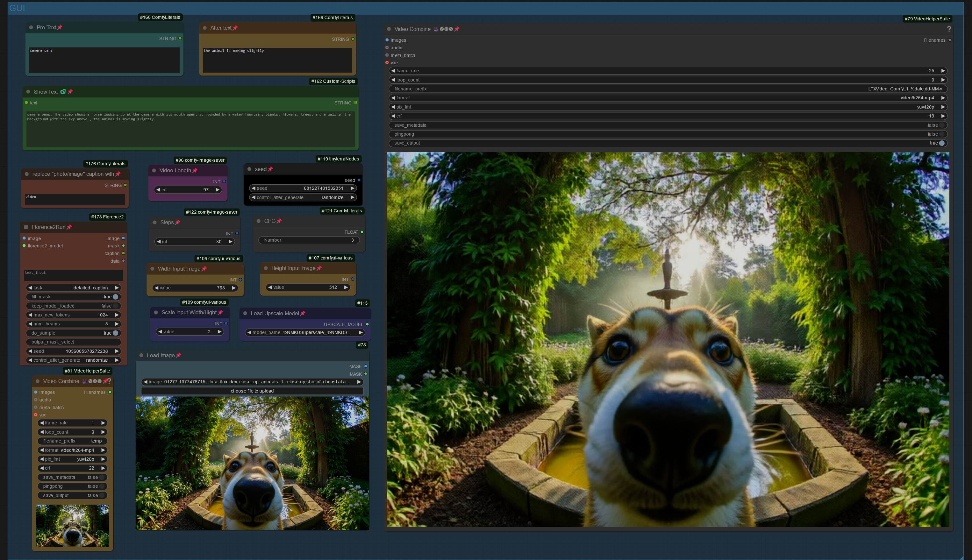
Task: Click the Florence2Run collapse square icon
Action: tap(26, 227)
